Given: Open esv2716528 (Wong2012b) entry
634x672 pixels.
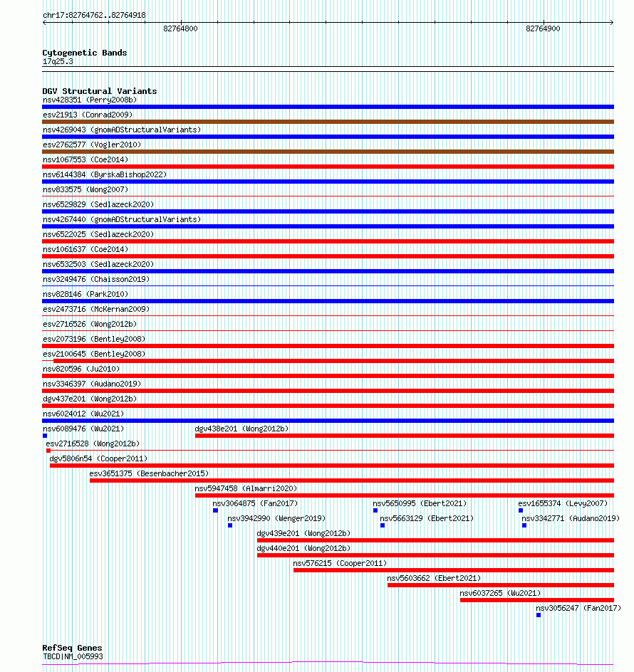Looking at the screenshot, I should pyautogui.click(x=93, y=444).
